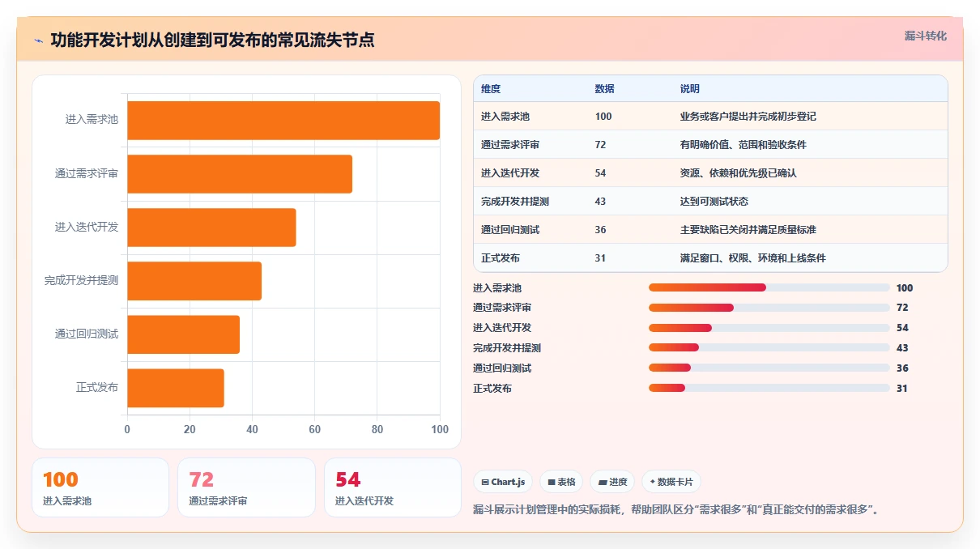Click the progress bar for 通过回归测试

pos(769,368)
